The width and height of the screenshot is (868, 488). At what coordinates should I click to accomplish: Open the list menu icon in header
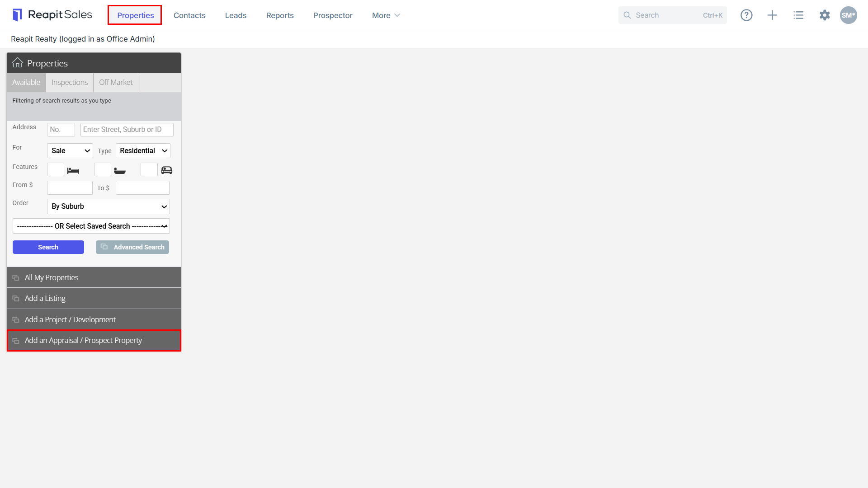pos(798,15)
